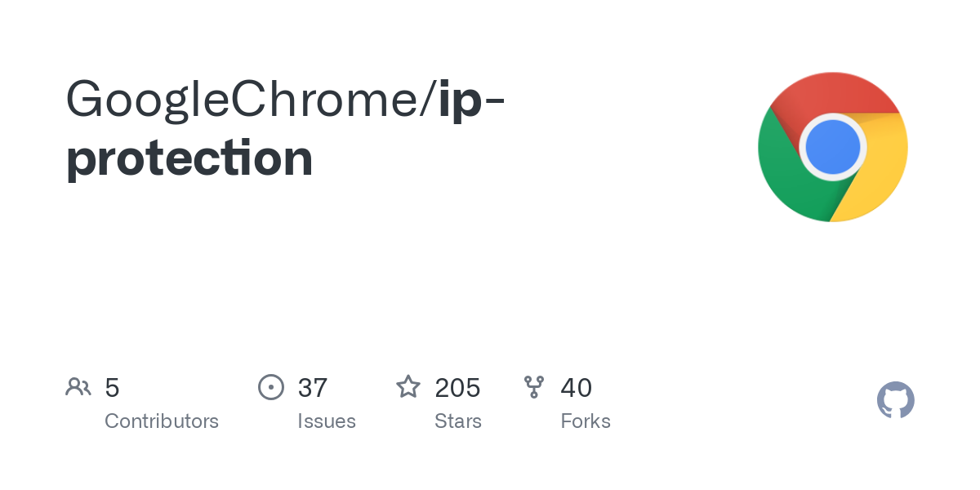Select the Forks label
The width and height of the screenshot is (980, 490).
[586, 421]
